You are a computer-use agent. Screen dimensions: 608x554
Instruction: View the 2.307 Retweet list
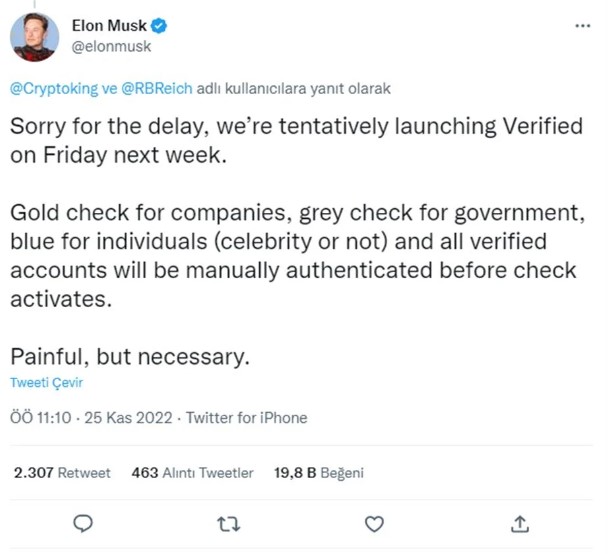[x=62, y=472]
